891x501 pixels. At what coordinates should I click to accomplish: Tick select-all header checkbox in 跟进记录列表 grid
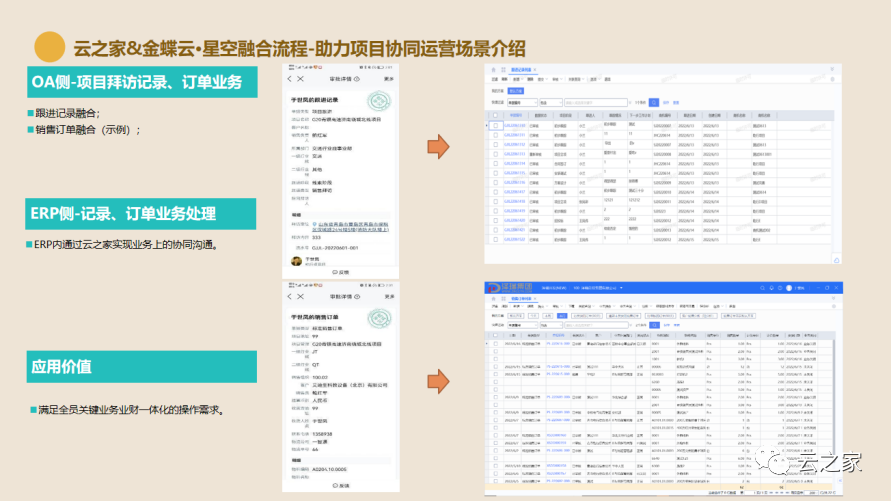point(495,115)
